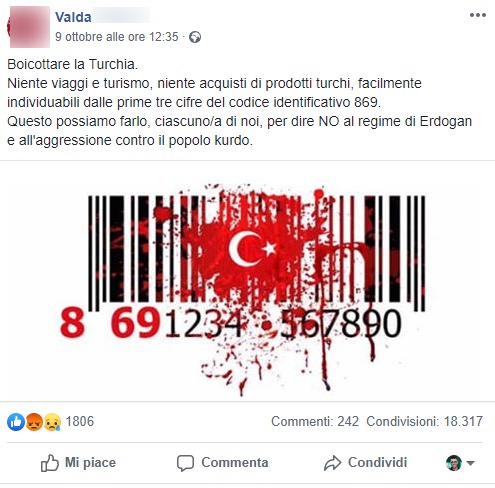Open the three-dot post options menu
The width and height of the screenshot is (495, 488).
point(478,15)
